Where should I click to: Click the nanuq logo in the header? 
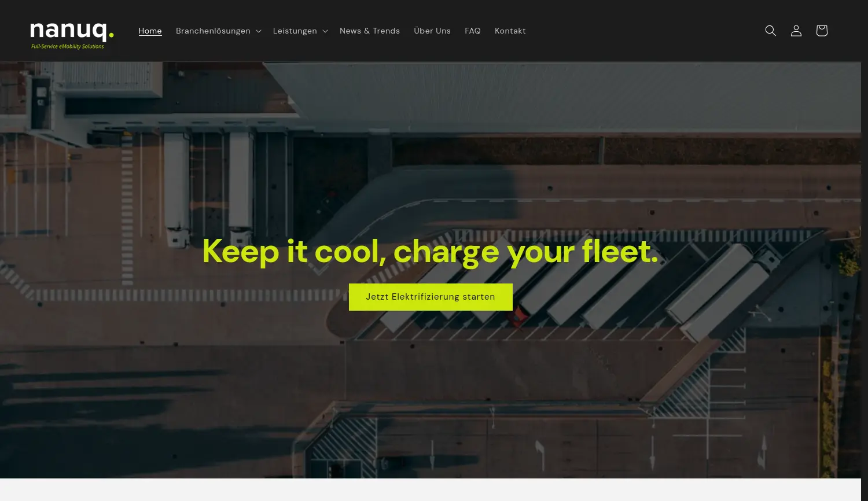72,36
